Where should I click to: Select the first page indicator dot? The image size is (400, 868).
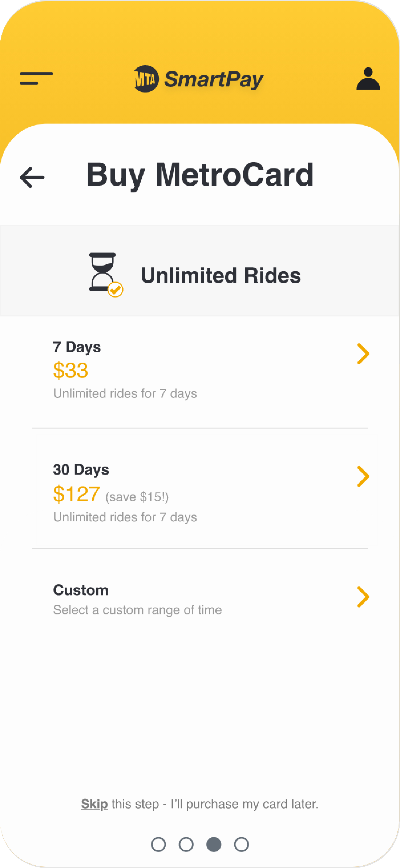[158, 844]
